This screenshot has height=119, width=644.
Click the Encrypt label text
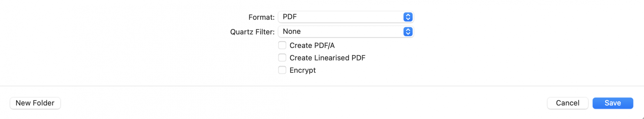(303, 70)
